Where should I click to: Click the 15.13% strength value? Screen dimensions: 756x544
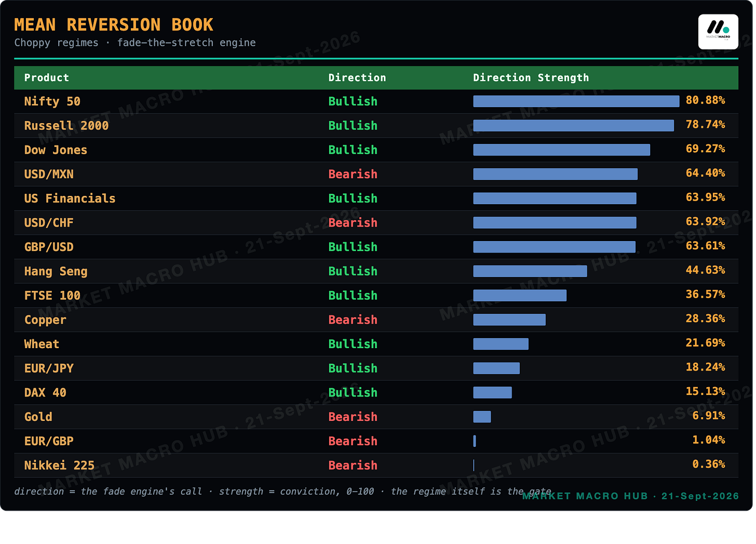pyautogui.click(x=705, y=391)
